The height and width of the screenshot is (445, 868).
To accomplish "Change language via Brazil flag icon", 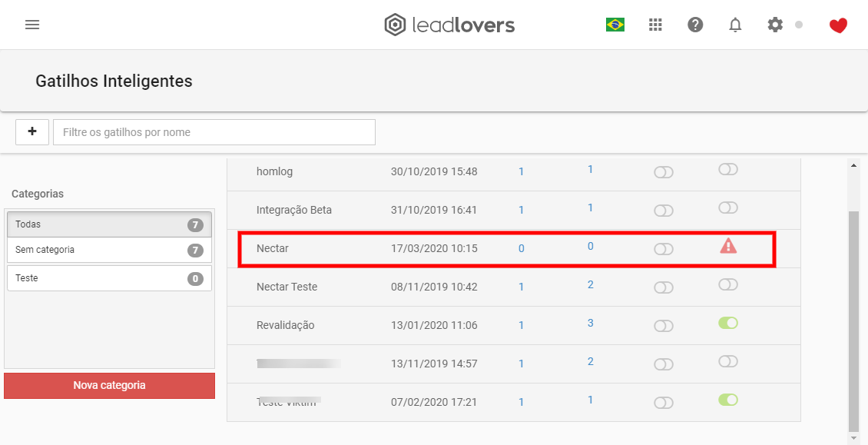I will click(615, 25).
